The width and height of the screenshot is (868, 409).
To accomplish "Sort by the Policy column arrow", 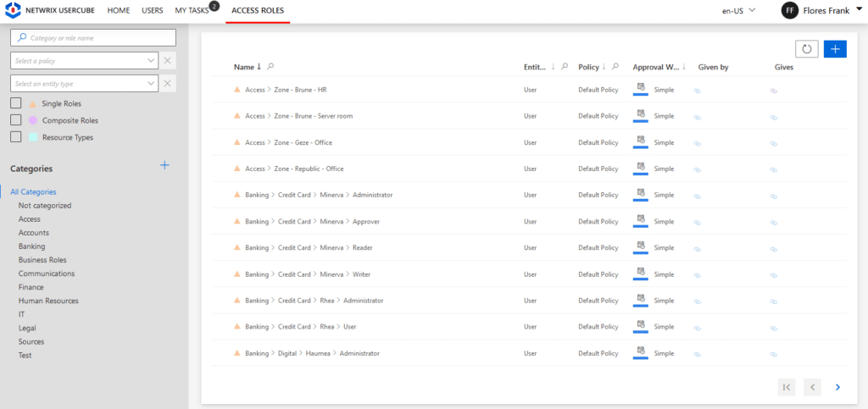I will click(604, 67).
